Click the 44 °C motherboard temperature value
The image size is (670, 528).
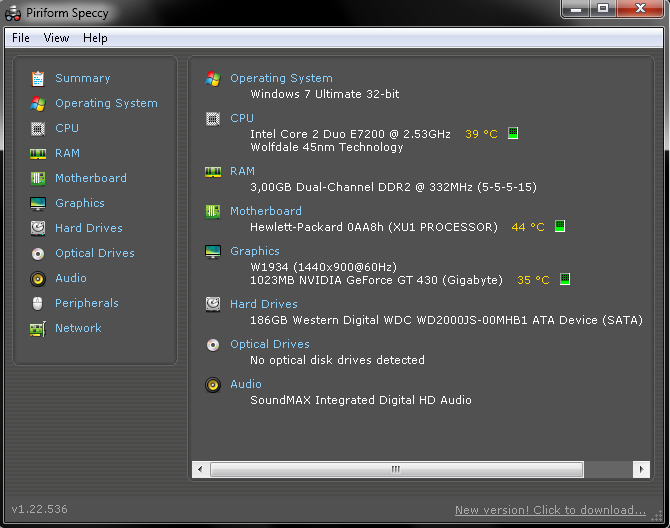pyautogui.click(x=528, y=227)
